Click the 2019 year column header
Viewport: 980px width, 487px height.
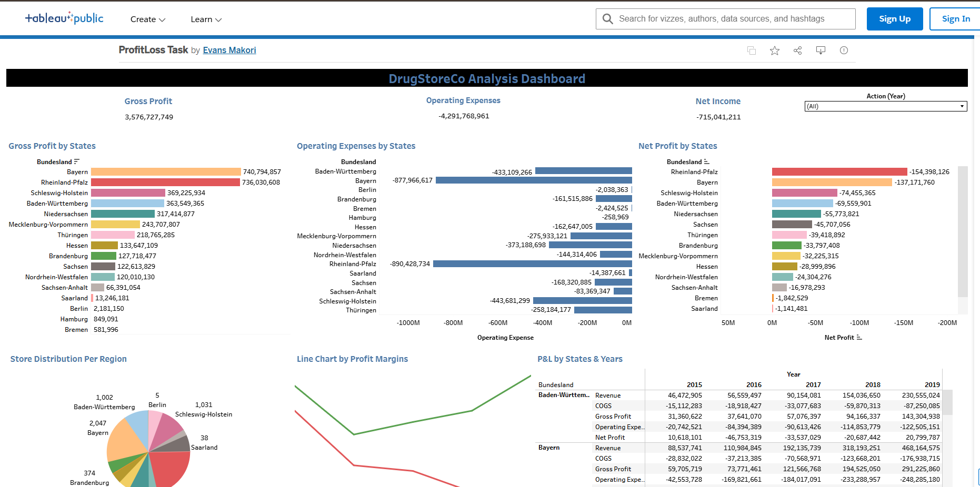pyautogui.click(x=932, y=385)
